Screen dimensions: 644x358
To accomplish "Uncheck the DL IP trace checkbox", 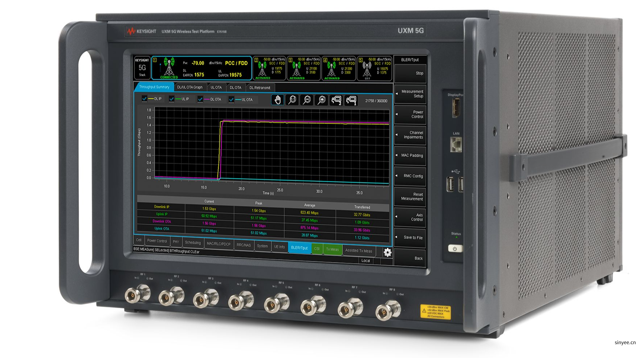I will pyautogui.click(x=144, y=98).
